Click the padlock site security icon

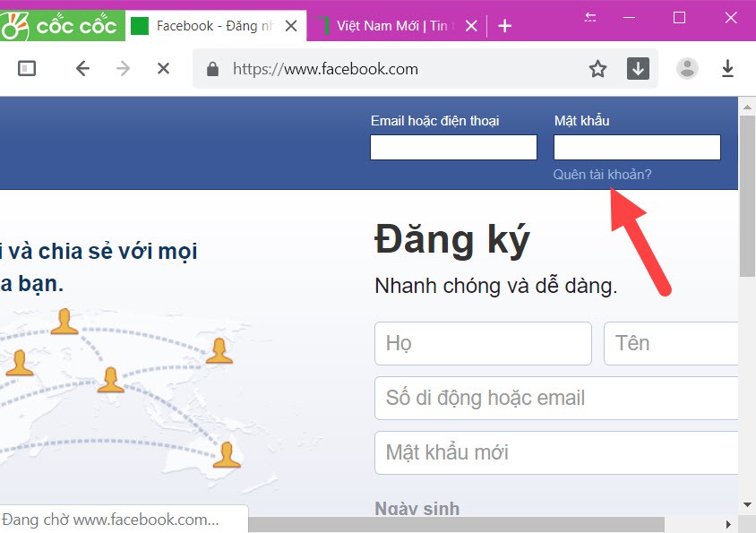coord(212,69)
